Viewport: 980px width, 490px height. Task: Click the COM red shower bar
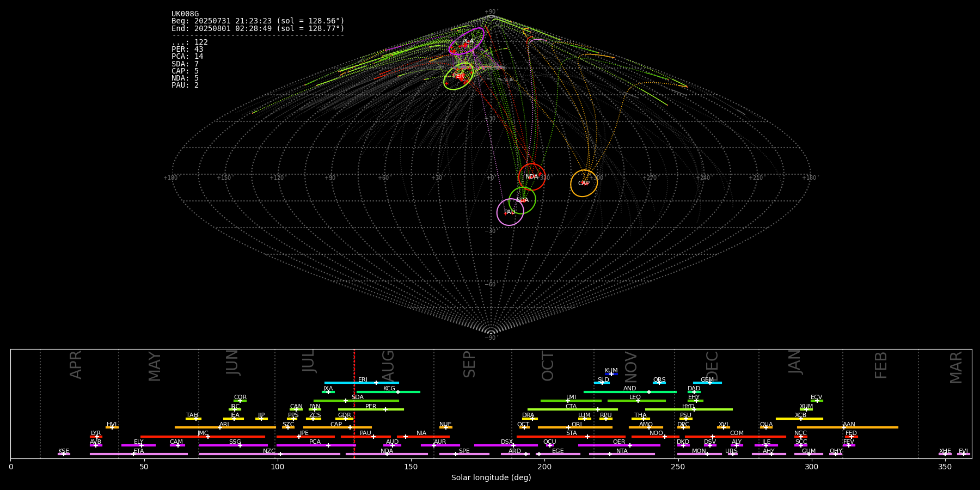[x=736, y=437]
